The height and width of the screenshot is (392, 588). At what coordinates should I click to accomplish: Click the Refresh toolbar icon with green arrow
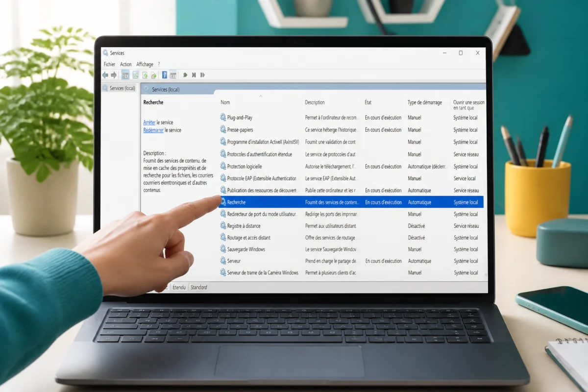tap(145, 75)
